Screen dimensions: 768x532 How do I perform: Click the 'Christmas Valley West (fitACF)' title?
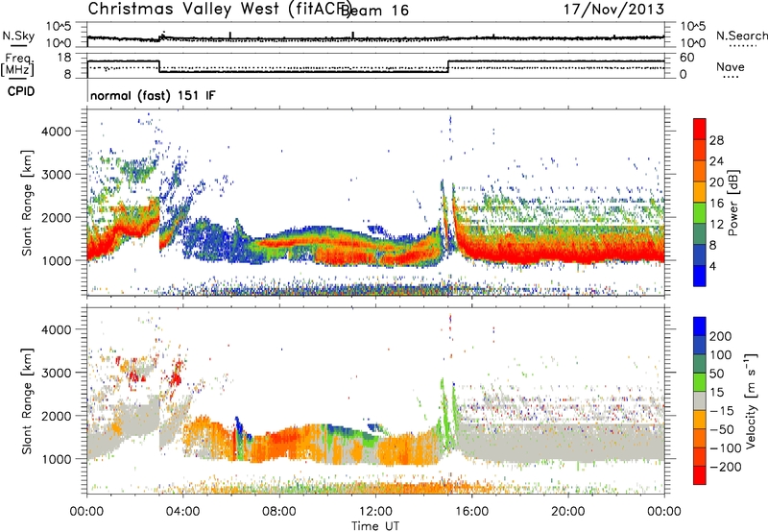(219, 9)
